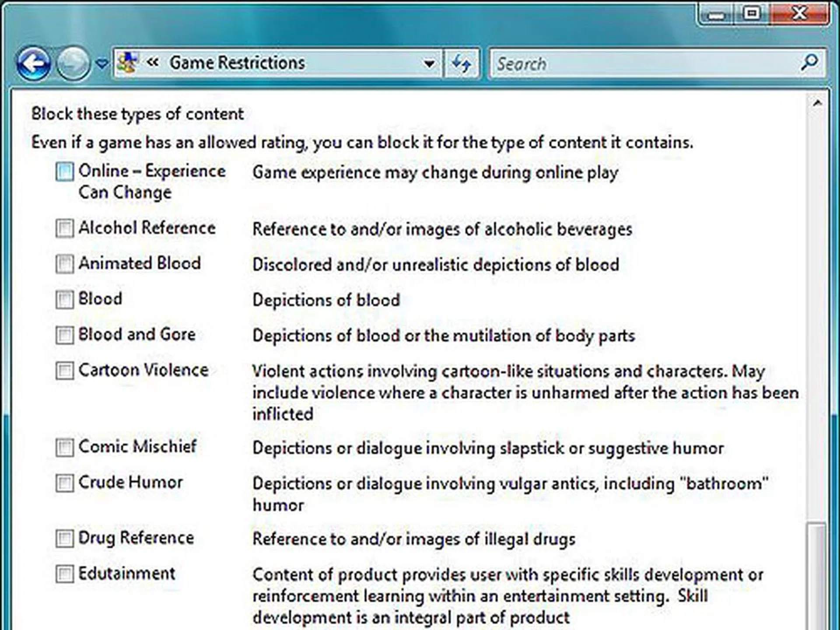The height and width of the screenshot is (630, 840).
Task: Check the Online - Experience Can Change box
Action: [x=64, y=172]
